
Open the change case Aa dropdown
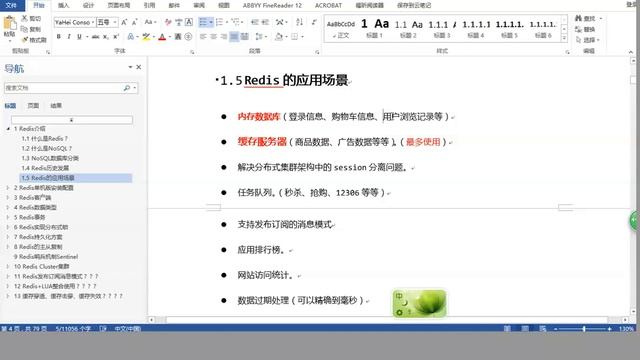coord(150,22)
